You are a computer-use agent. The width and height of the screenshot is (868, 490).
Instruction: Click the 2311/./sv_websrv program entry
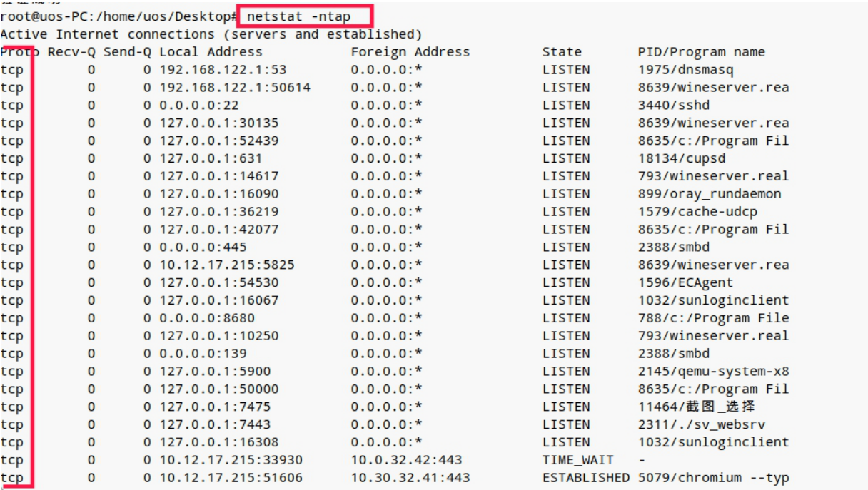[x=701, y=424]
